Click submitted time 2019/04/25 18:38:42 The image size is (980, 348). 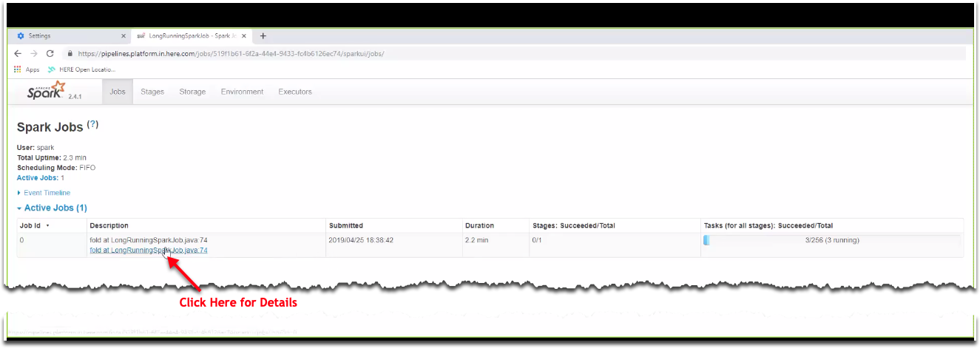361,240
